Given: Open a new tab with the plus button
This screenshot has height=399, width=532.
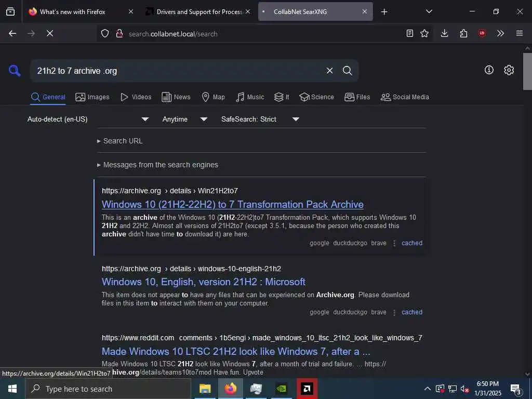Looking at the screenshot, I should (x=384, y=12).
